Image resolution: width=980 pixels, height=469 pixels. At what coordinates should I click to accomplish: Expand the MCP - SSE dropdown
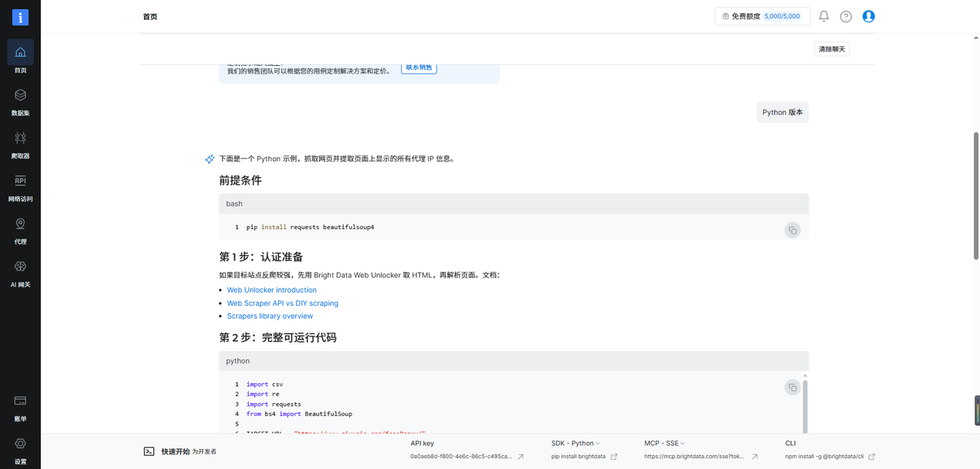[665, 443]
